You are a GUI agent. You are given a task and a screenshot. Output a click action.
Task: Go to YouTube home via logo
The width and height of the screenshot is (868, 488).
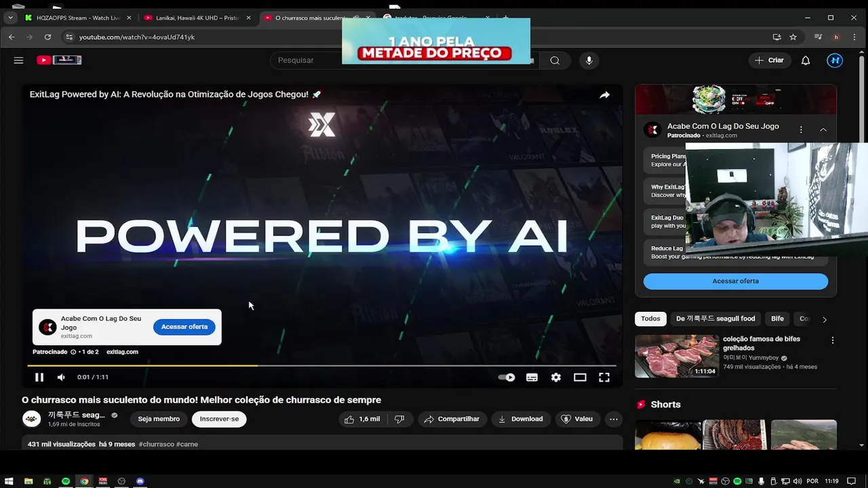tap(59, 60)
